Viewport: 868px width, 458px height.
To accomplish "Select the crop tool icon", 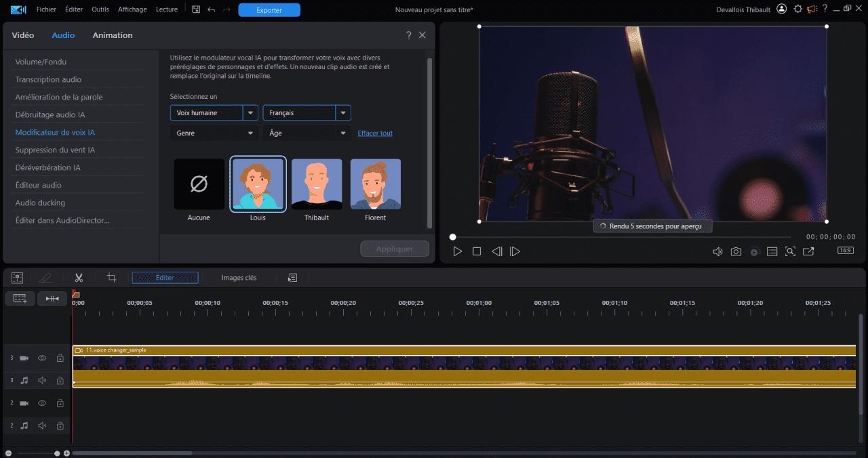I will click(x=112, y=278).
